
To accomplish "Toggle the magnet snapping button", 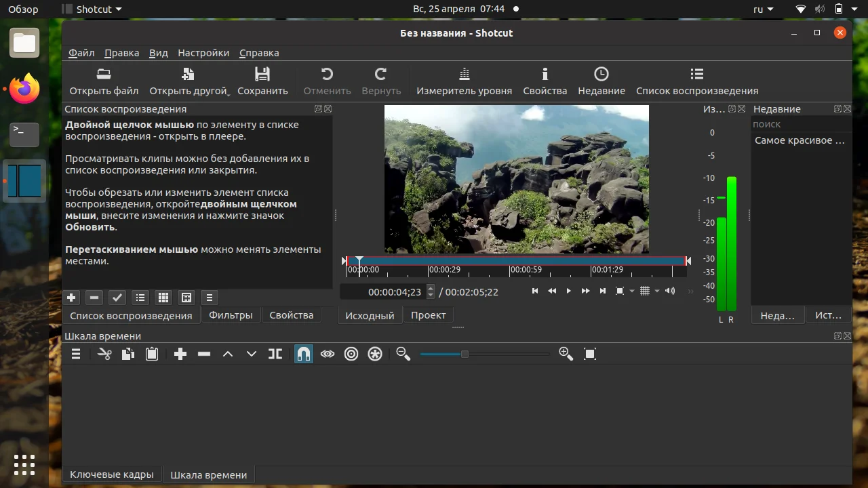I will 304,354.
